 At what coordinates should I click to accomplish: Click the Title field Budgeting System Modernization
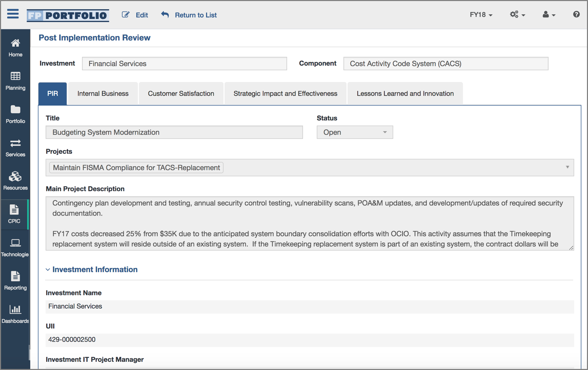click(x=174, y=132)
